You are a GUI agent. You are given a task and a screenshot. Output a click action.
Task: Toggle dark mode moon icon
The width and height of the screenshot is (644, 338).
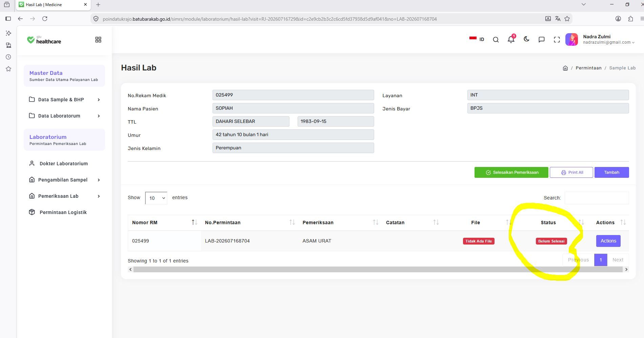[526, 39]
